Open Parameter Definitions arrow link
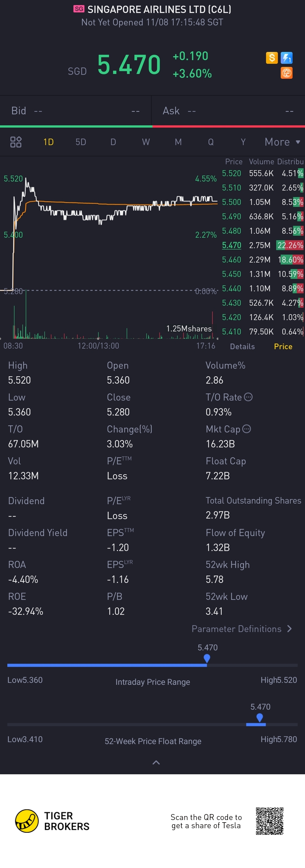Viewport: 305px width, 868px height. (242, 629)
